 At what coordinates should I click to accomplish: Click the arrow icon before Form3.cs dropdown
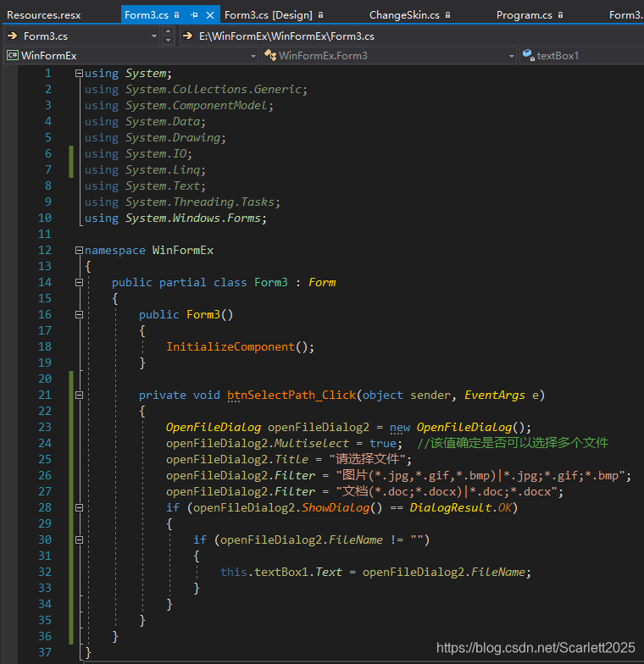(x=12, y=36)
